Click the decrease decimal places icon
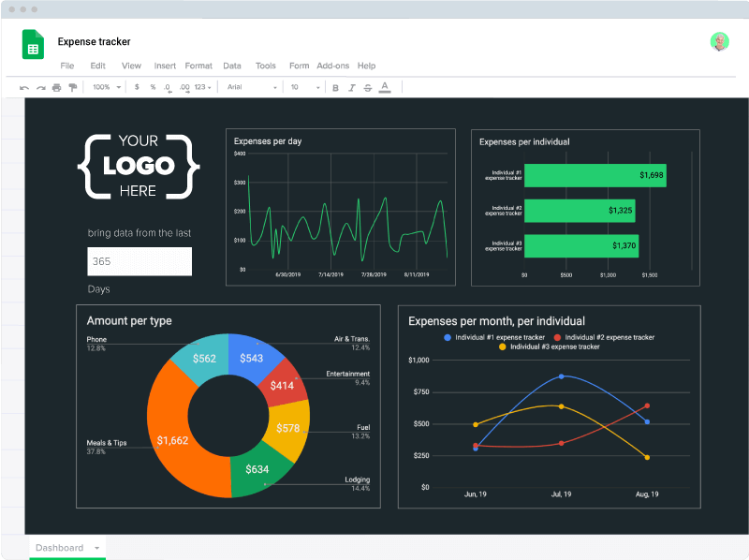 pyautogui.click(x=168, y=87)
